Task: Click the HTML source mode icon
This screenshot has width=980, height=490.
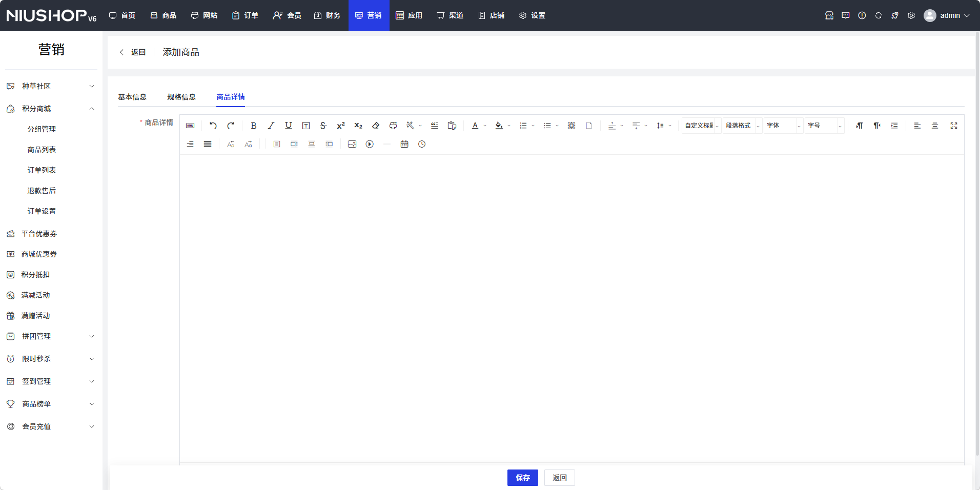Action: pos(190,126)
